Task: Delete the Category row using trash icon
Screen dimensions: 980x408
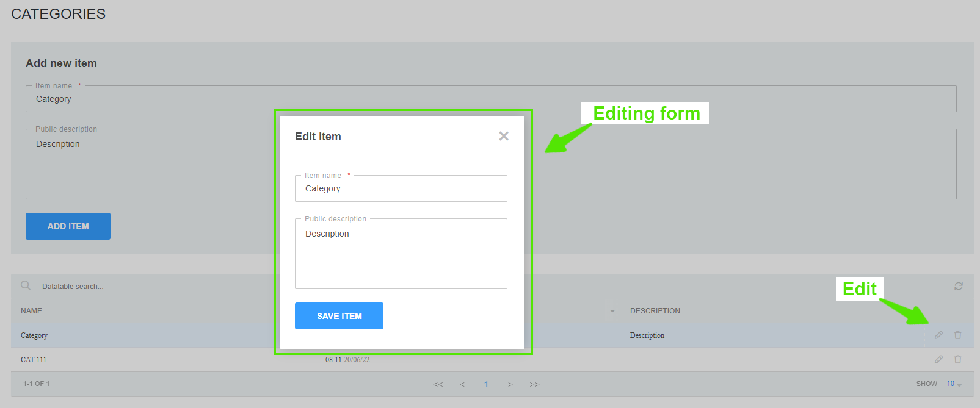Action: pos(957,335)
